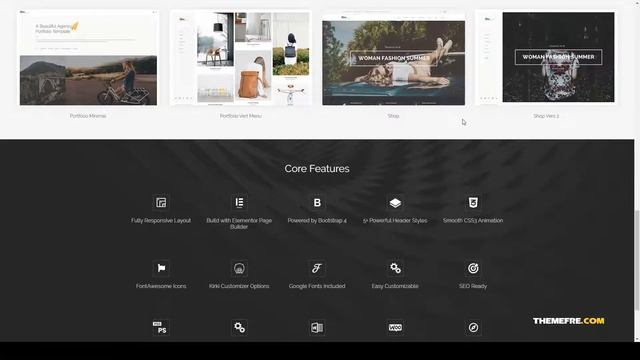
Task: Click the Easy Customizable gears icon
Action: point(395,268)
